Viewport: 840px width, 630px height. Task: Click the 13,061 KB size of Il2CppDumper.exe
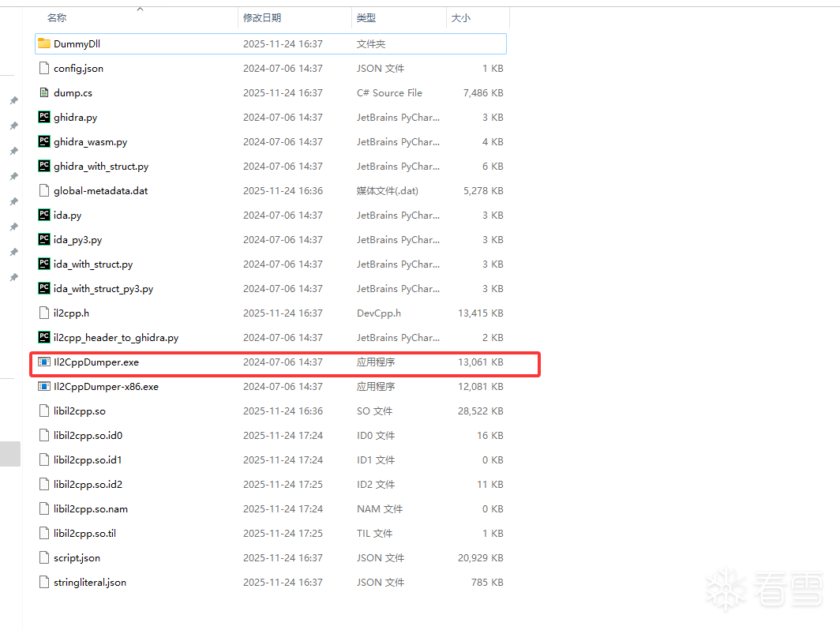[x=481, y=362]
